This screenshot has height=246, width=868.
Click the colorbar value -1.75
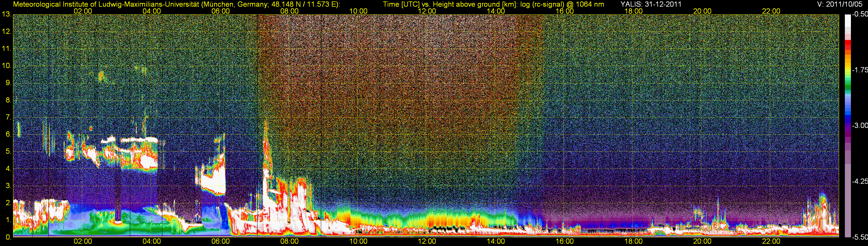coord(860,70)
